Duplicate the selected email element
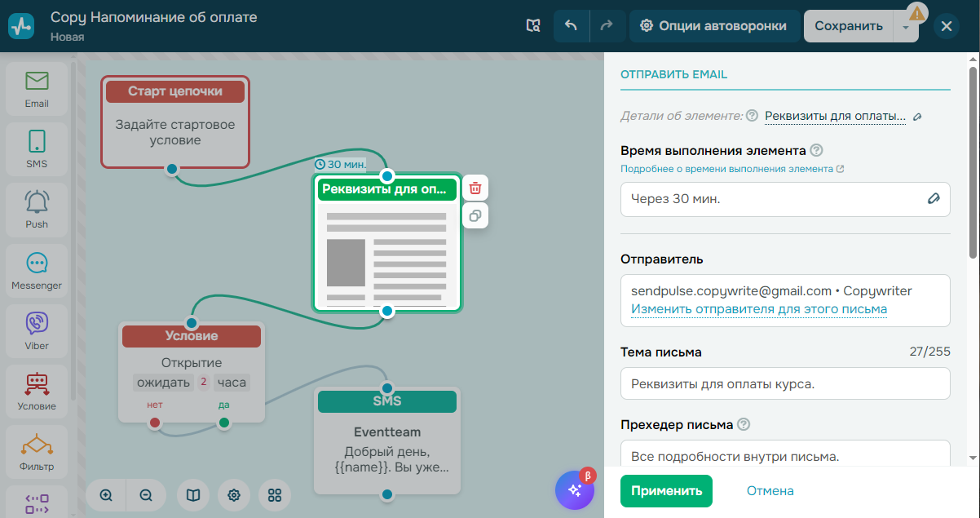Viewport: 980px width, 518px height. pos(475,215)
